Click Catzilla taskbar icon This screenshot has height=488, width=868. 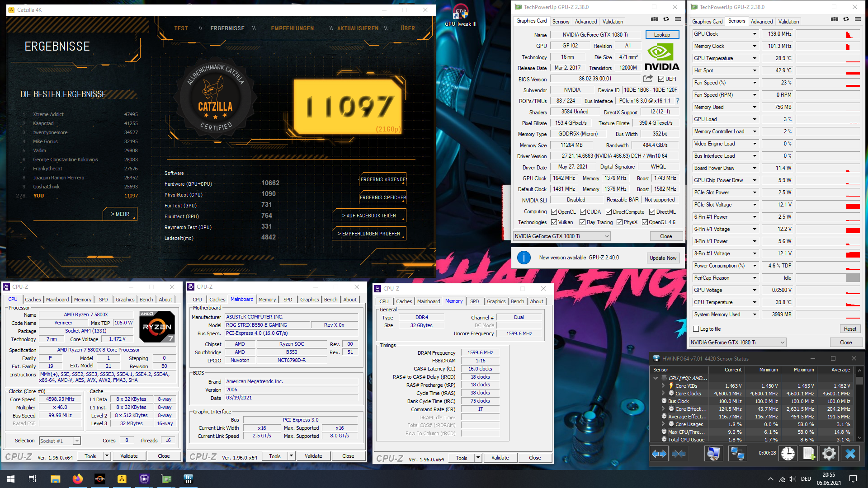122,479
